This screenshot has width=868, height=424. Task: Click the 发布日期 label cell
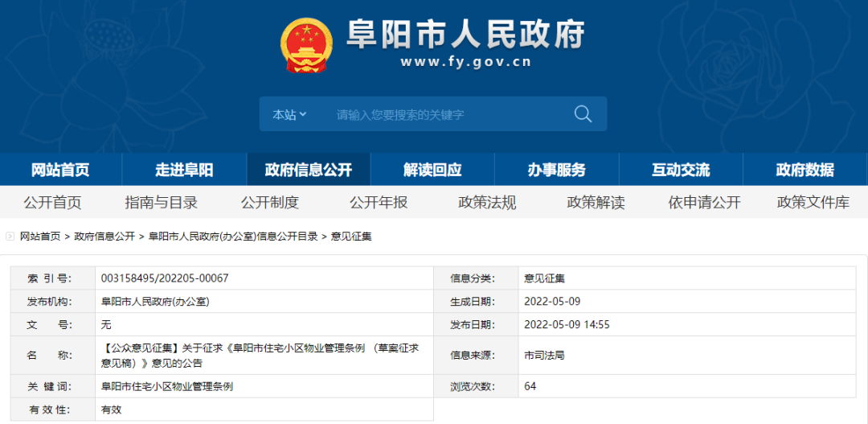pos(476,325)
